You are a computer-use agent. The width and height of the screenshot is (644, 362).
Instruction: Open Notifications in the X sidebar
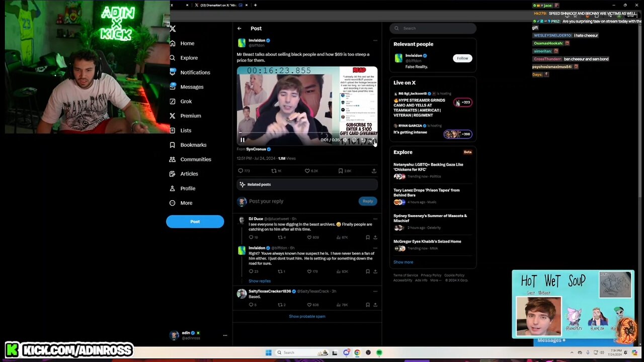tap(190, 72)
